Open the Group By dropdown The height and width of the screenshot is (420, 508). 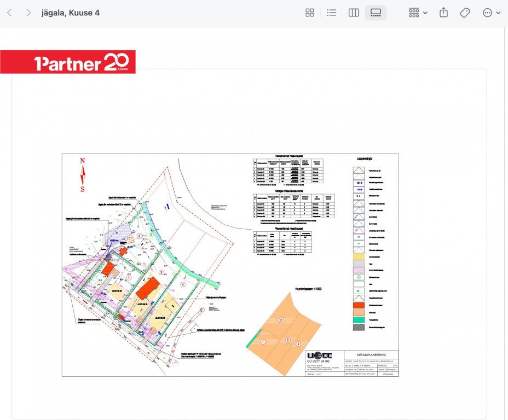[x=418, y=13]
